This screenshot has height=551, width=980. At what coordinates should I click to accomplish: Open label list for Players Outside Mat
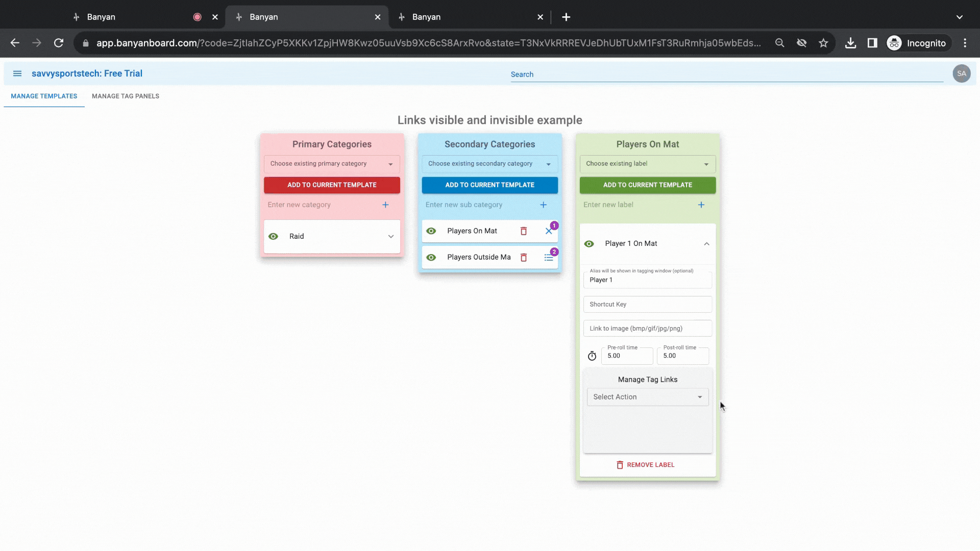click(x=549, y=257)
